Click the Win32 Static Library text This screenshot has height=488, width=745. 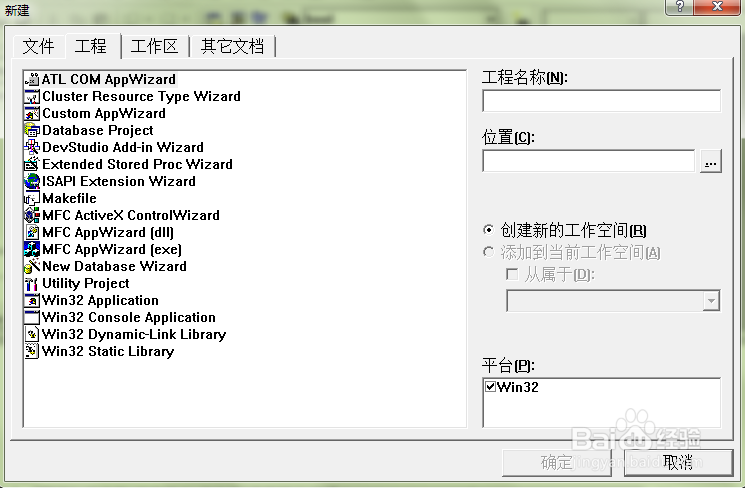(x=108, y=351)
